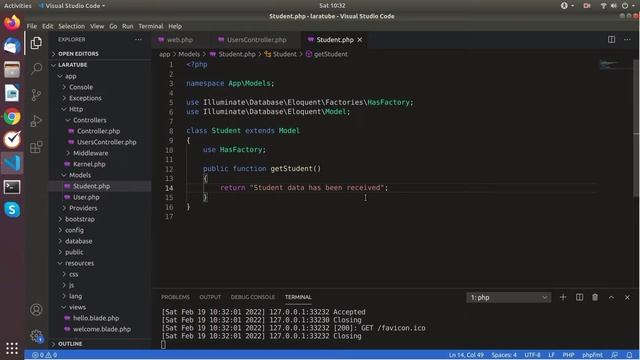Expand the Outline section
Viewport: 640px width, 360px height.
[70, 344]
